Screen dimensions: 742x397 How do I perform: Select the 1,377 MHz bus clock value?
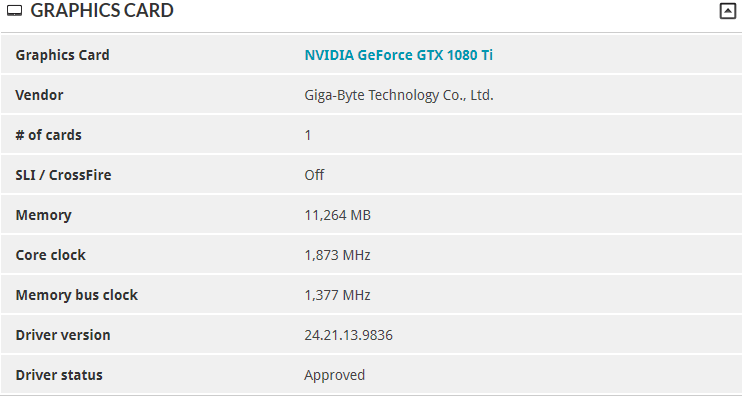(337, 295)
